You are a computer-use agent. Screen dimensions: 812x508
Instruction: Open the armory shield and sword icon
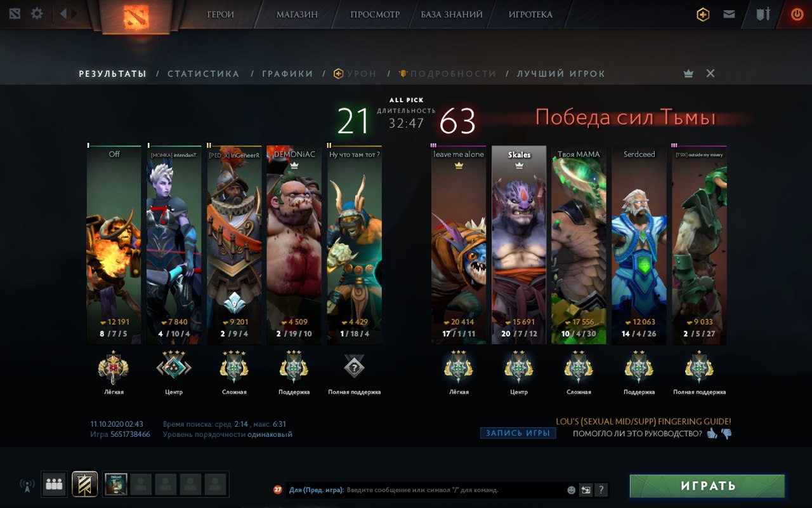[x=763, y=14]
